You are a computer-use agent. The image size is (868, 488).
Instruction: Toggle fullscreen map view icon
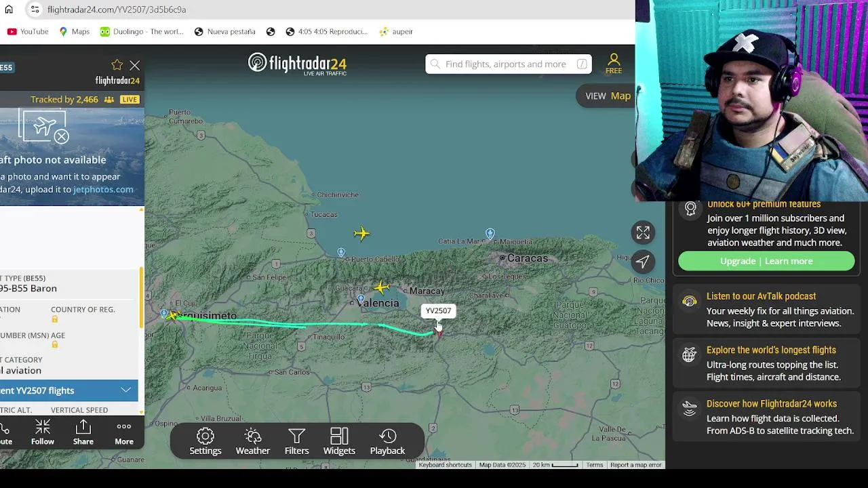pos(643,232)
